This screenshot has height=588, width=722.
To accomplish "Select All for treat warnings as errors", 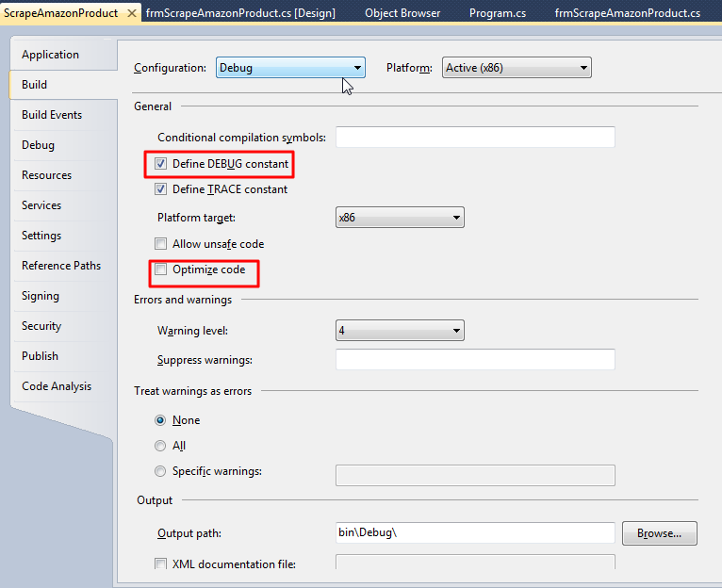I will (160, 446).
